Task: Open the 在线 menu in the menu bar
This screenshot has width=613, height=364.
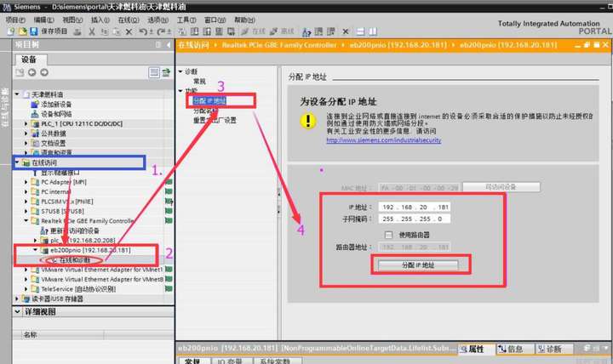Action: click(x=129, y=20)
